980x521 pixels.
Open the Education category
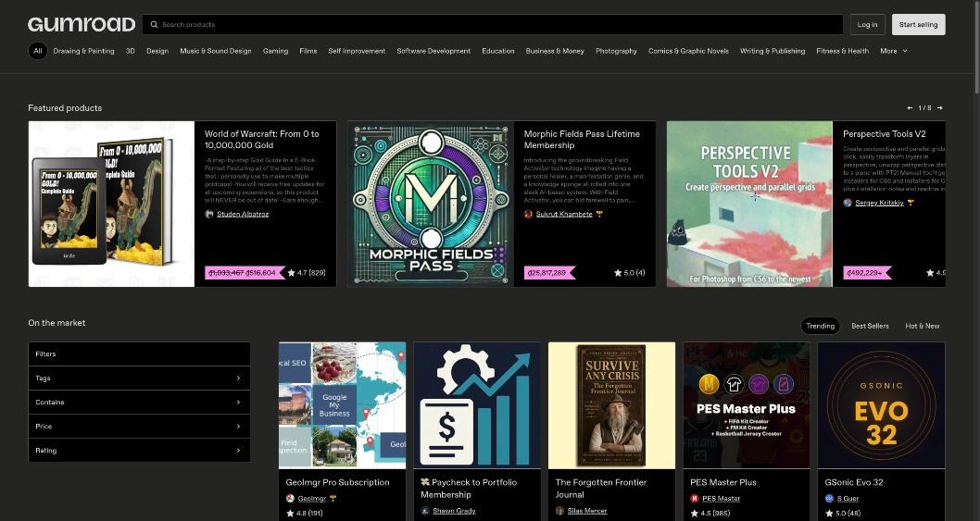pyautogui.click(x=498, y=51)
